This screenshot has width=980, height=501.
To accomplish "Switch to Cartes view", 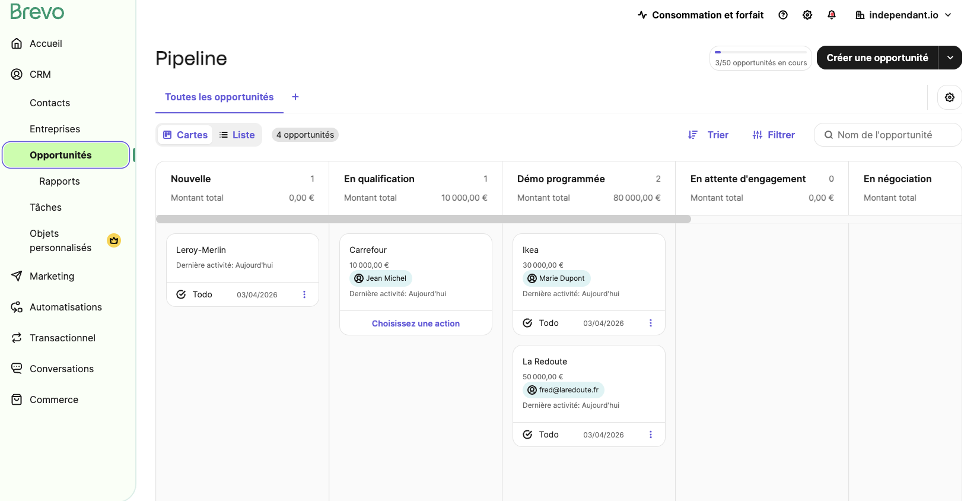I will coord(185,135).
